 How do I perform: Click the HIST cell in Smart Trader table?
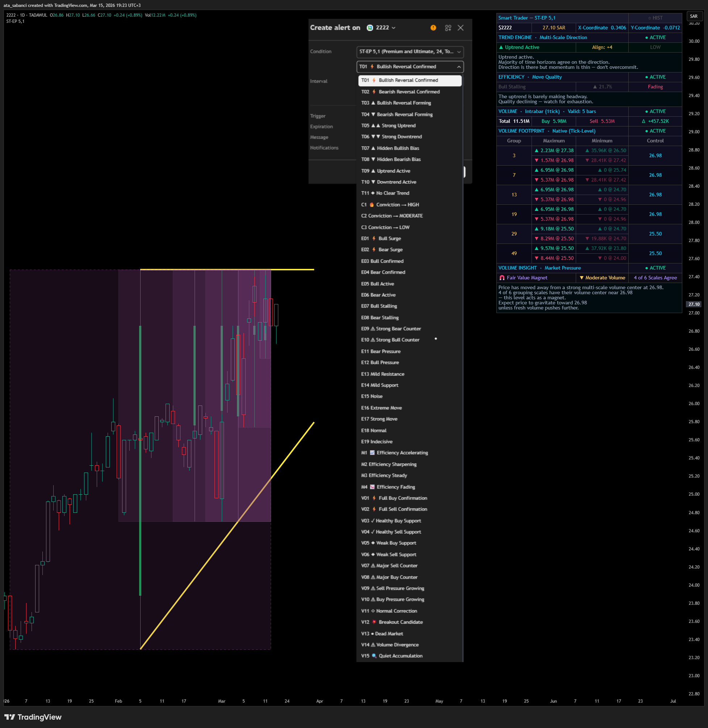tap(655, 18)
